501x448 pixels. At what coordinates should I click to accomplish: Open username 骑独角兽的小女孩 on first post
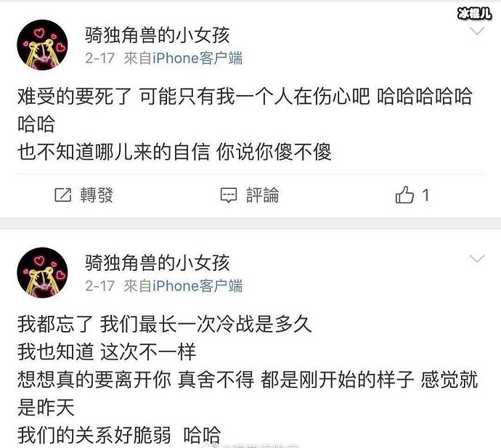point(158,35)
